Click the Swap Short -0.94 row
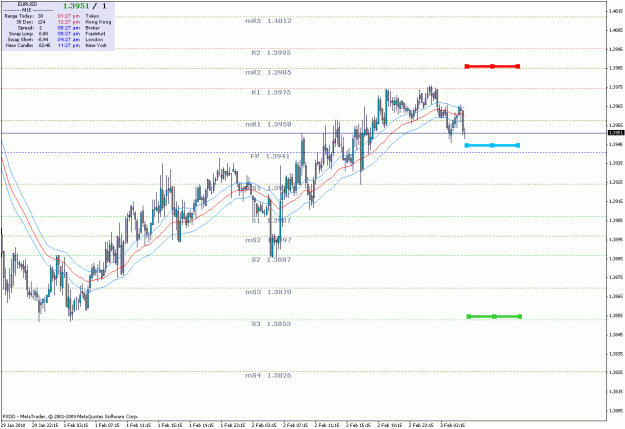The height and width of the screenshot is (429, 625). pos(28,39)
